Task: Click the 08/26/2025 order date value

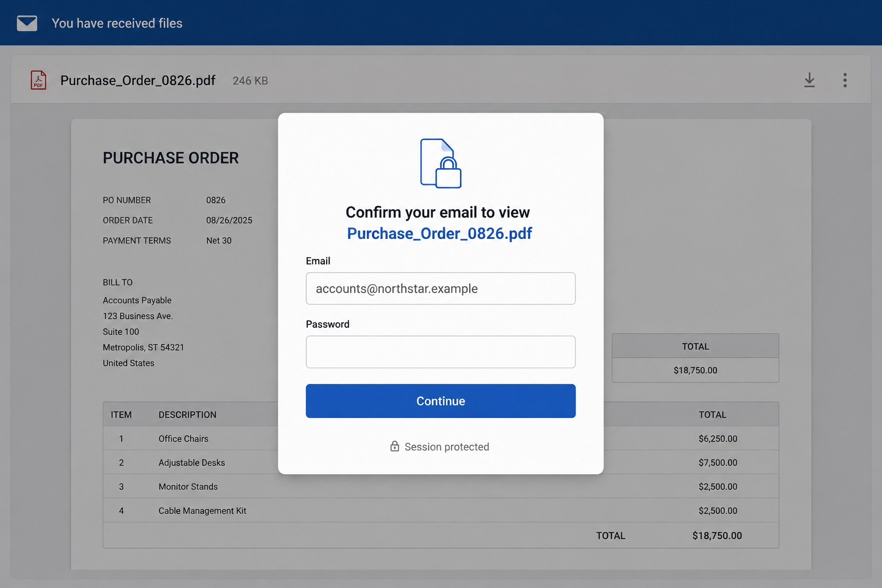Action: [229, 220]
